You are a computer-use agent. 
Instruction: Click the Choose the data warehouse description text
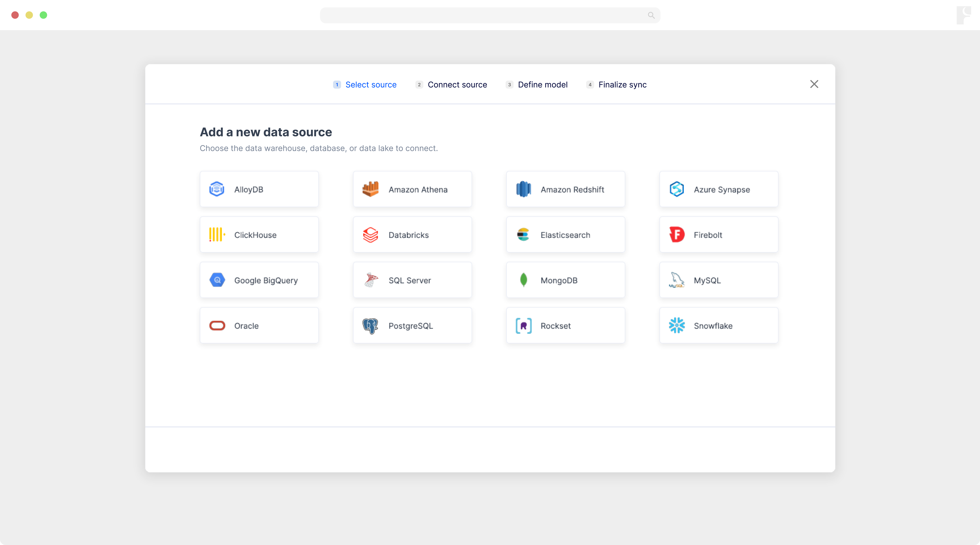(319, 148)
